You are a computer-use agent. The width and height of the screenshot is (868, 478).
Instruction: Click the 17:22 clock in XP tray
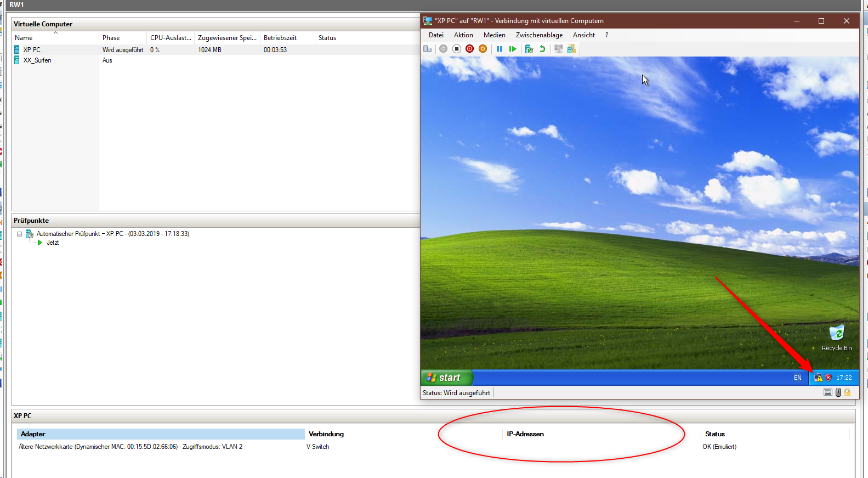pyautogui.click(x=844, y=378)
